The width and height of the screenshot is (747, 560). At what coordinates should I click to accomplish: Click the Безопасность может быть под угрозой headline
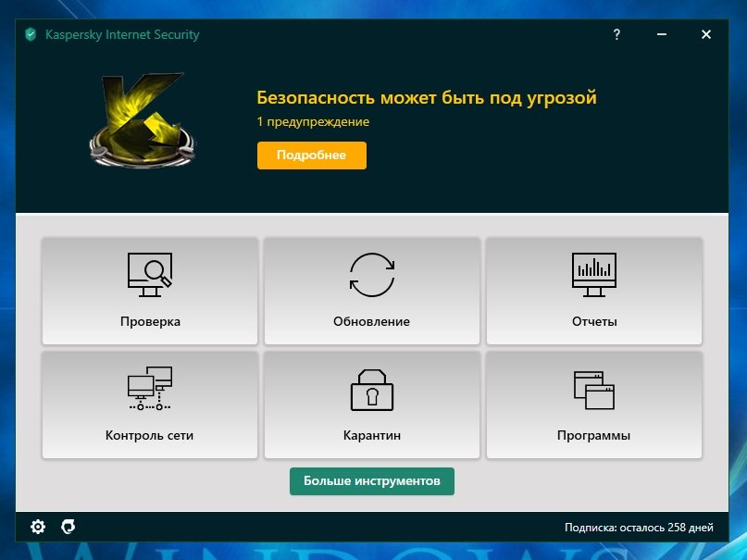click(427, 98)
